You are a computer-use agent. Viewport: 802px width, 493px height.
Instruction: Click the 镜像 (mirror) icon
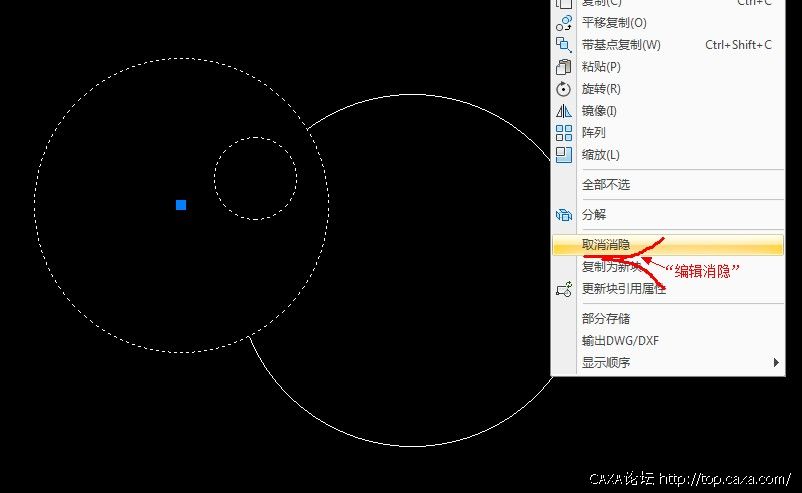click(563, 111)
